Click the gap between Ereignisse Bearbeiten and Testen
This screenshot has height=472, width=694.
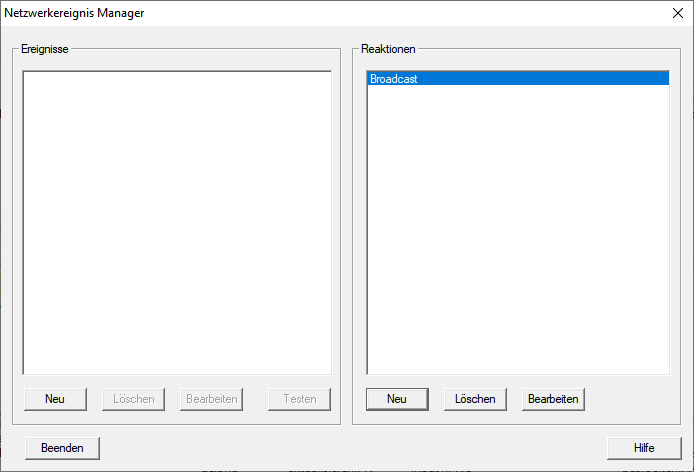(x=255, y=399)
